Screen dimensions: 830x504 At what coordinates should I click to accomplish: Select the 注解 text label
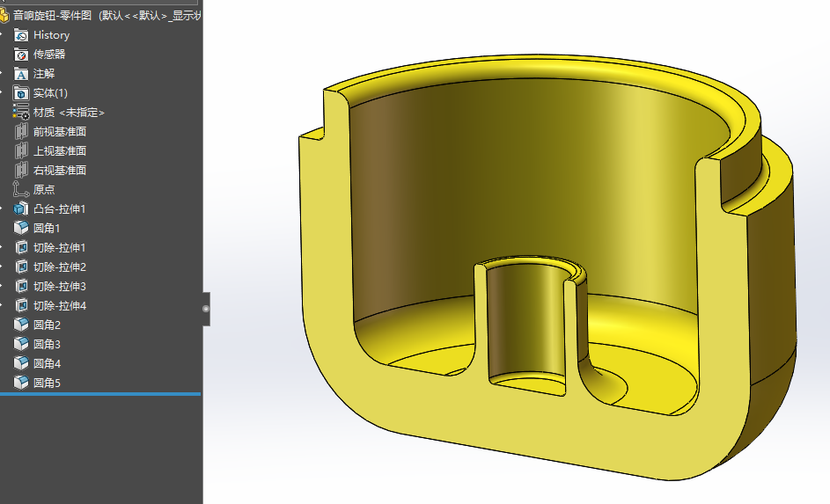(44, 74)
